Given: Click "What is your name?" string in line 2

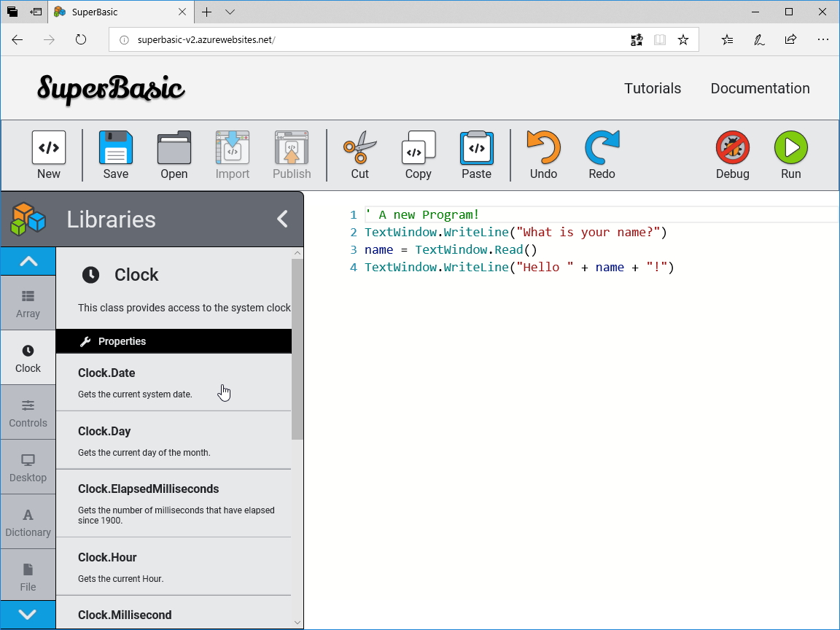Looking at the screenshot, I should pyautogui.click(x=588, y=233).
